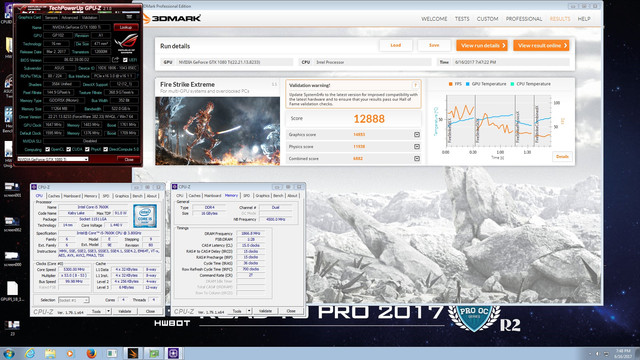Open the desktop folder icon left of GPU-Z
The width and height of the screenshot is (640, 360).
pos(9,46)
